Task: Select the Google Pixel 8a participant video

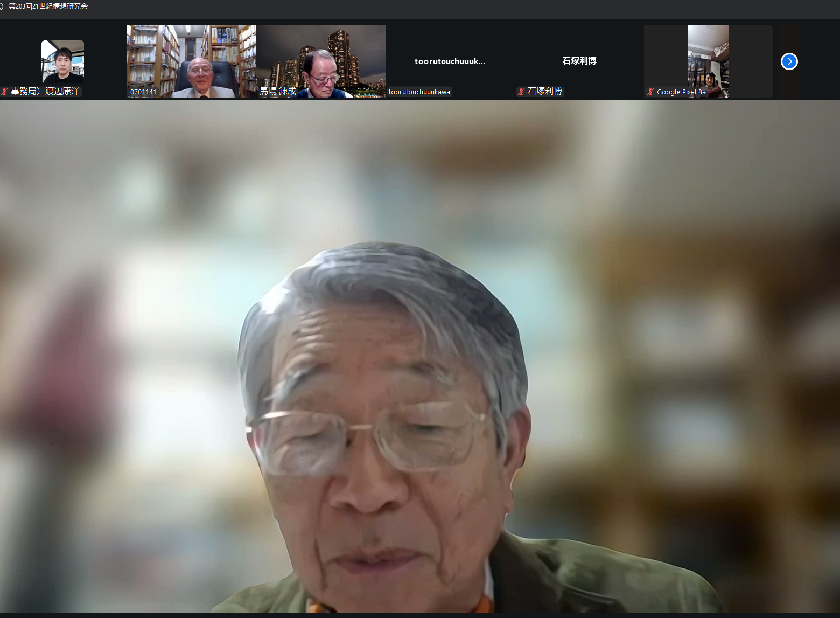Action: [x=708, y=59]
